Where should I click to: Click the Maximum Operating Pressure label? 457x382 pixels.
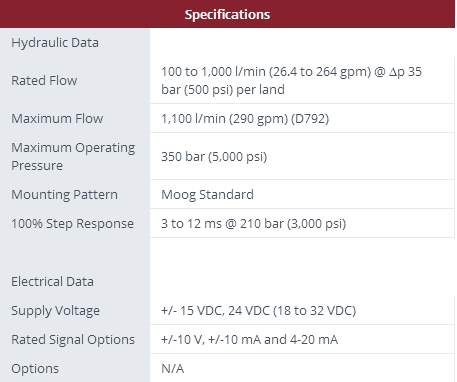click(x=73, y=156)
